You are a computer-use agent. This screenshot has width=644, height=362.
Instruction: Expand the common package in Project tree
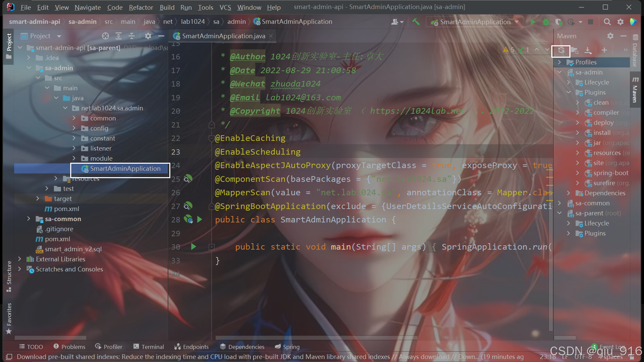[74, 118]
